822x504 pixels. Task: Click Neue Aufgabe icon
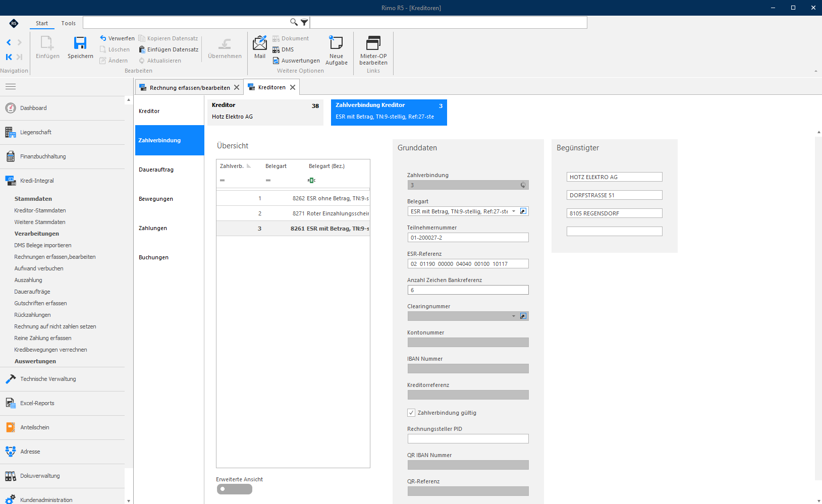click(336, 42)
